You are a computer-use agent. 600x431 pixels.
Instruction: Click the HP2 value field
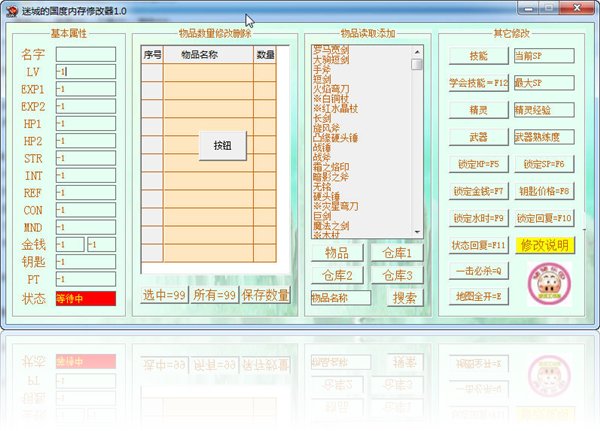pyautogui.click(x=86, y=141)
